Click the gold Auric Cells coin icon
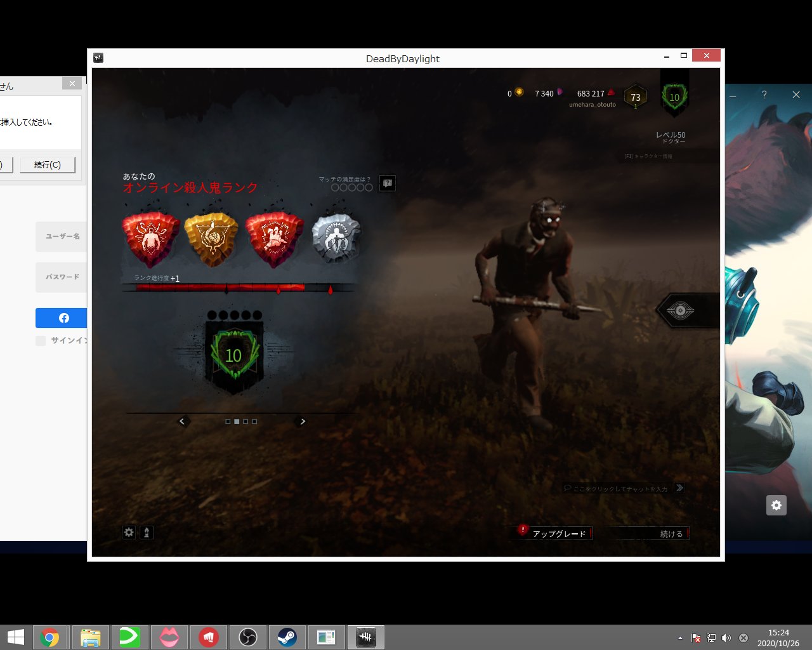This screenshot has height=650, width=812. coord(519,92)
